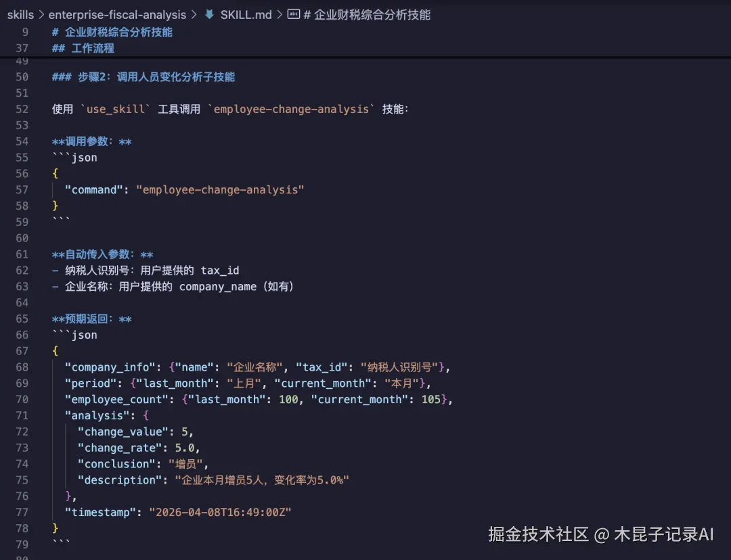Click the markdown file icon before SKILL.md
The image size is (731, 560).
pyautogui.click(x=209, y=14)
